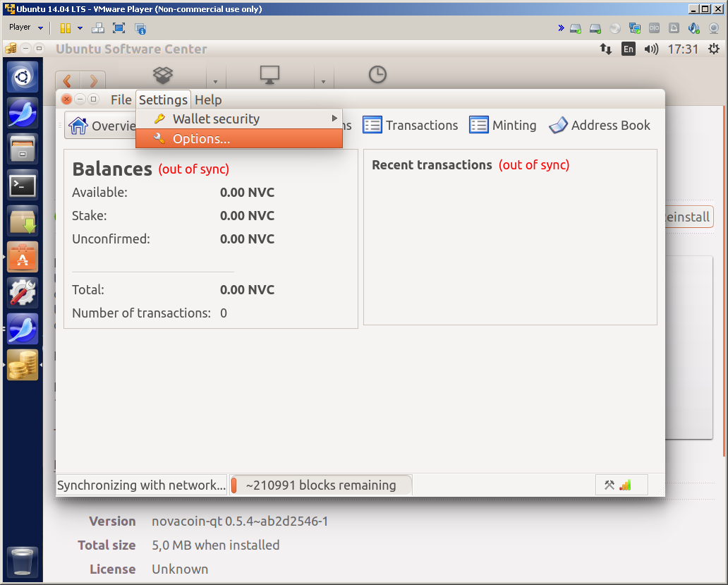Expand the Wallet security submenu

tap(239, 119)
